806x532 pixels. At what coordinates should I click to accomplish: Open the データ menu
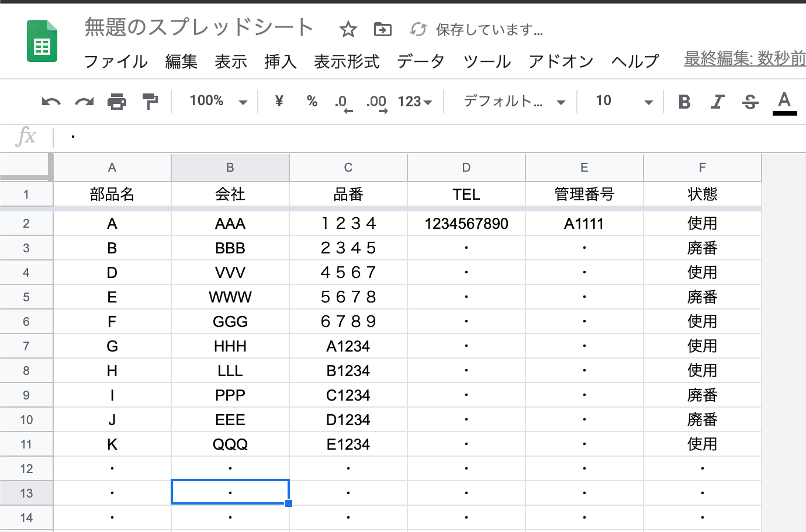pos(421,61)
